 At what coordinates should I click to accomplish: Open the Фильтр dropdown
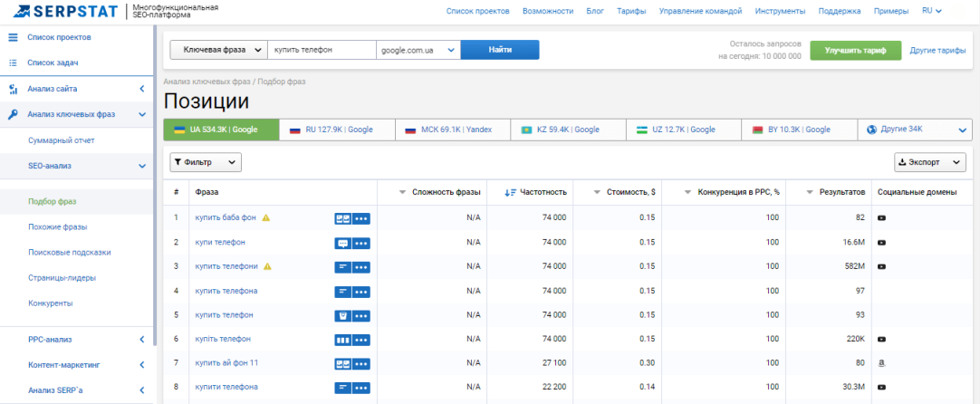click(206, 162)
